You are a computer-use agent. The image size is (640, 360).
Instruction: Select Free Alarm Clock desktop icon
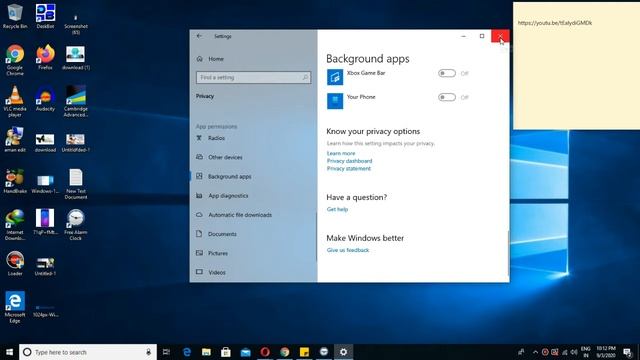(x=76, y=225)
